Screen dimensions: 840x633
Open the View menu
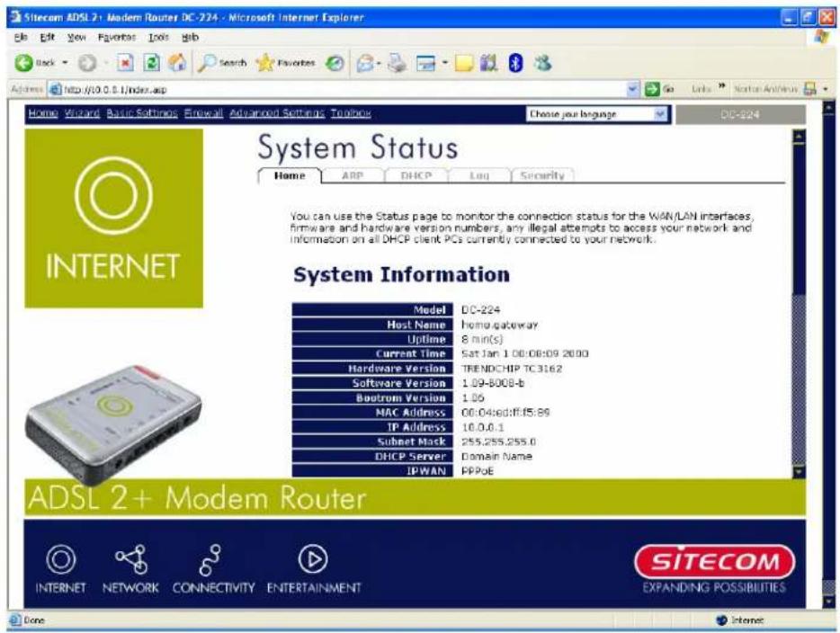pos(76,38)
